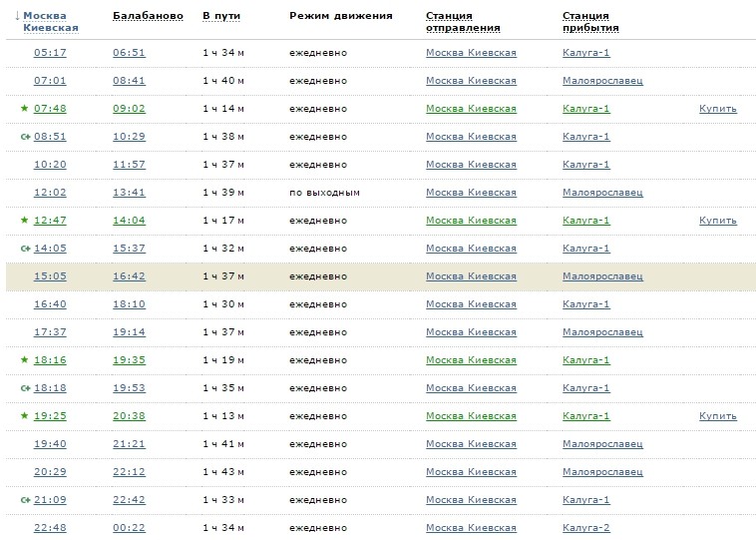756x540 pixels.
Task: Click the Станция прибытия column header
Action: pos(590,22)
